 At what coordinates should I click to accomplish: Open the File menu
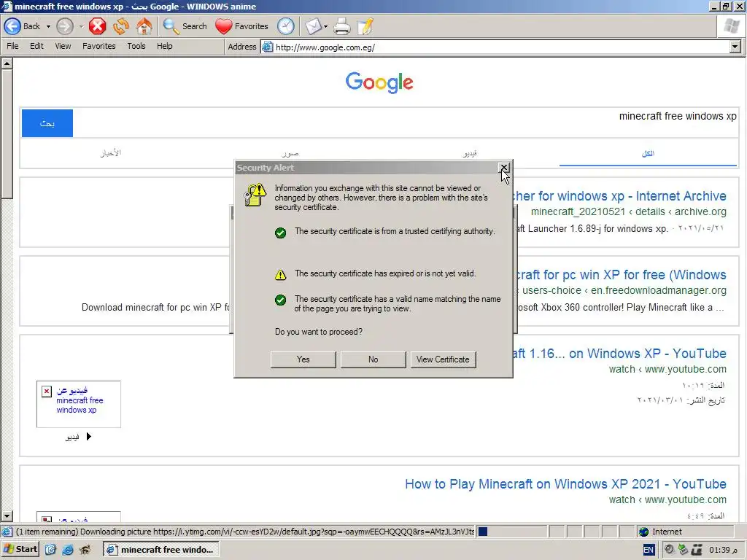point(13,46)
